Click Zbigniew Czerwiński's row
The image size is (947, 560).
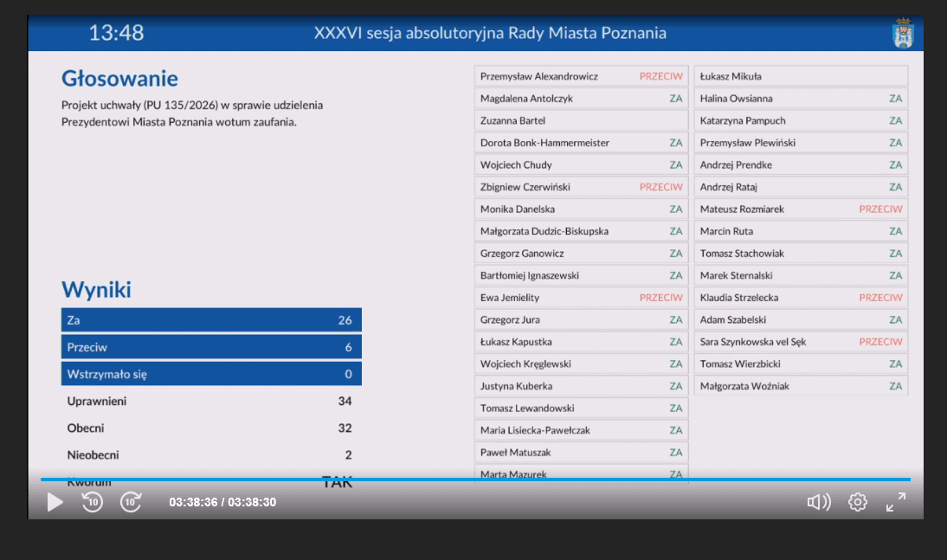[x=581, y=187]
